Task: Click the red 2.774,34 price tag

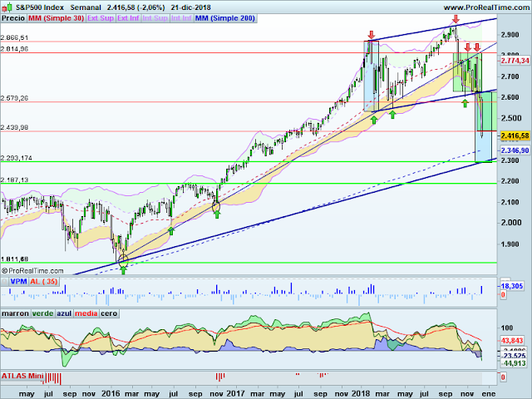Action: point(515,61)
